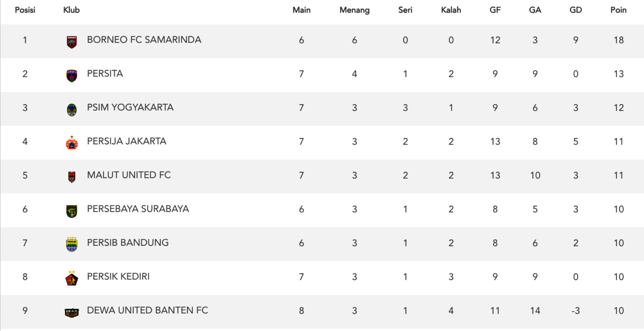Open the PERSIJA JAKARTA club name

(126, 141)
